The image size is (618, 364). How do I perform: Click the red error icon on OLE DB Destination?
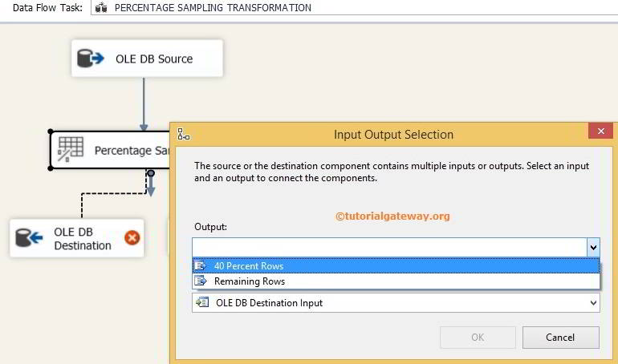(x=132, y=237)
